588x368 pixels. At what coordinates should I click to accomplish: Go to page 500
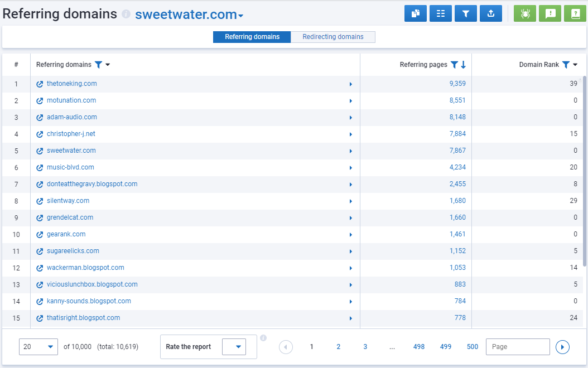(x=473, y=347)
